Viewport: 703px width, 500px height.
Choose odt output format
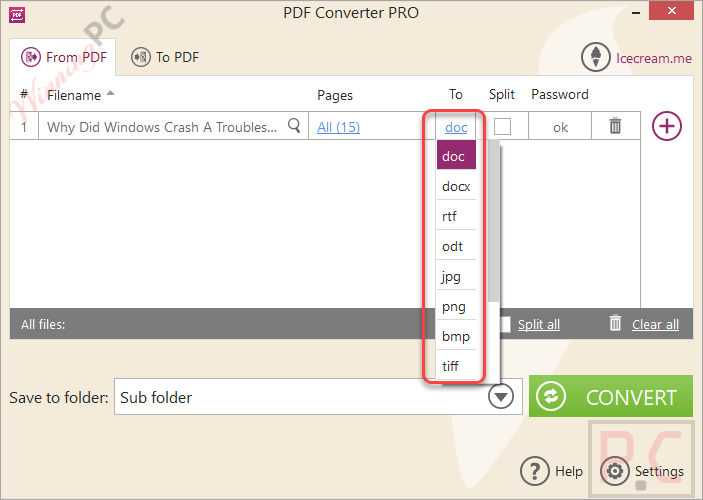pos(456,245)
